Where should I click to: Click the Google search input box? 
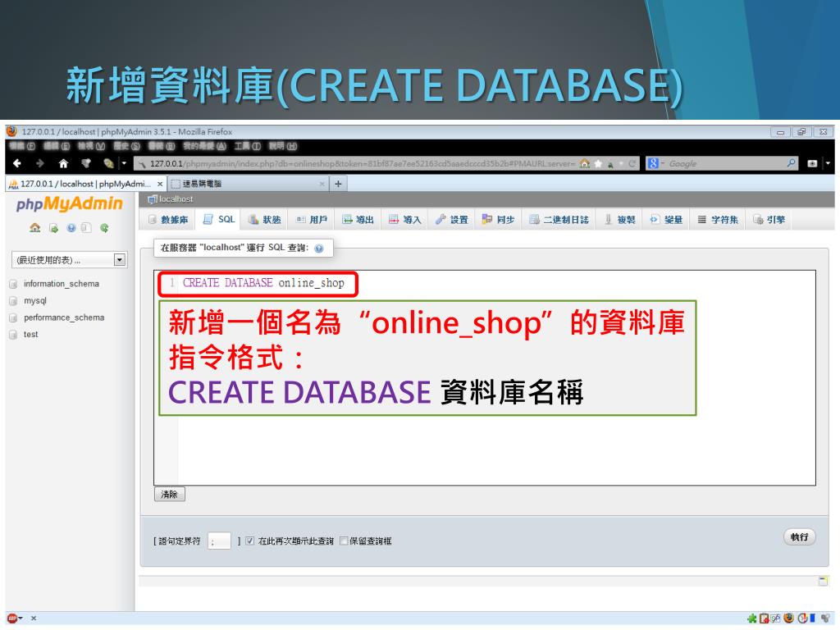coord(724,163)
